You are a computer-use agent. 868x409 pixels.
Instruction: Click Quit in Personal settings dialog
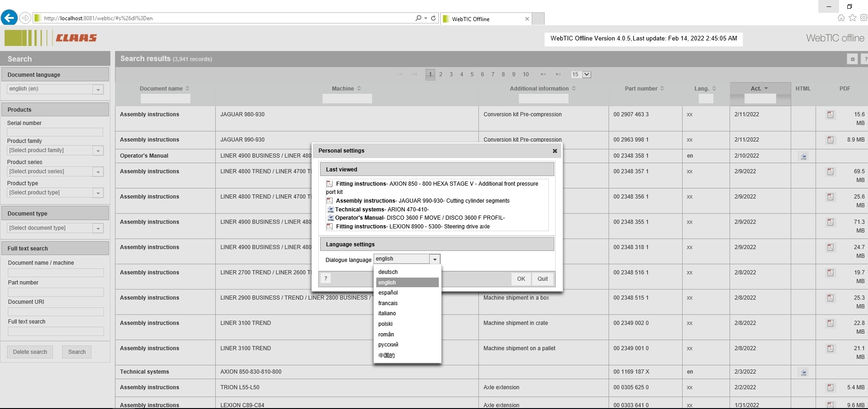point(543,279)
